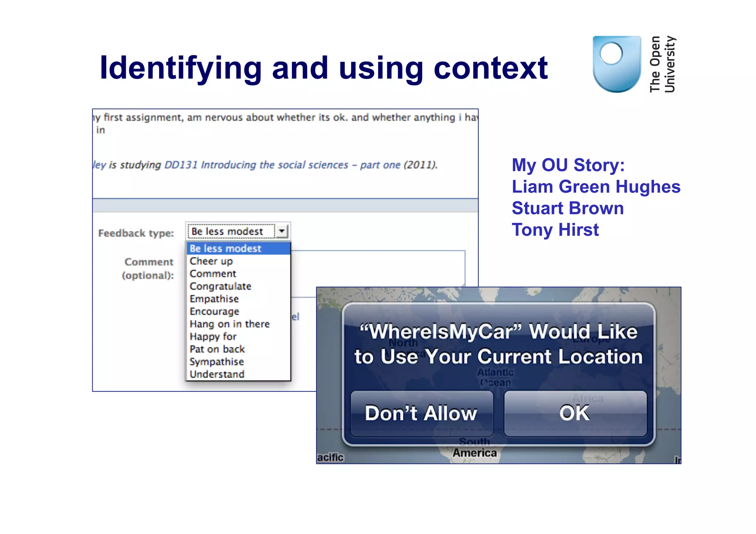The image size is (756, 534).
Task: Select 'Be less modest' in dropdown list
Action: click(x=238, y=248)
